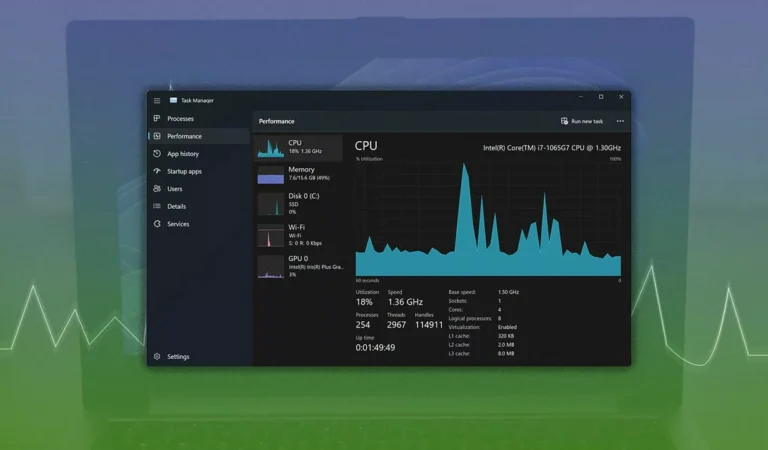
Task: Open the hamburger navigation menu
Action: coord(157,100)
